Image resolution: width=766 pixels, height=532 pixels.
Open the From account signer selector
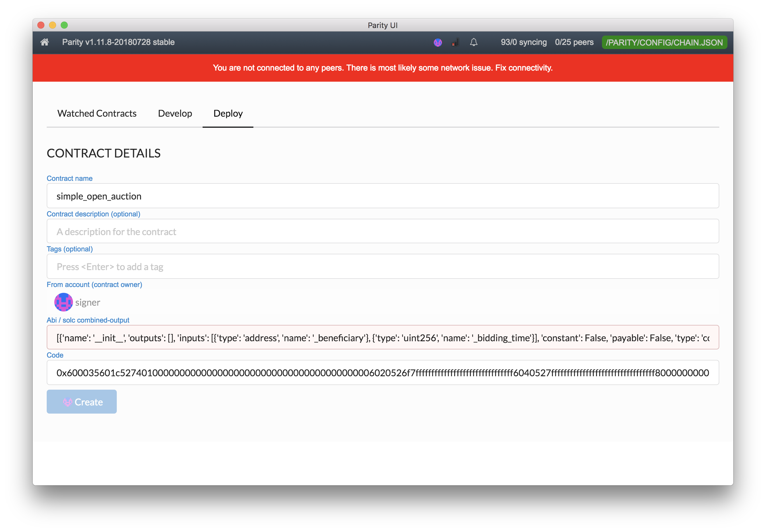tap(383, 302)
